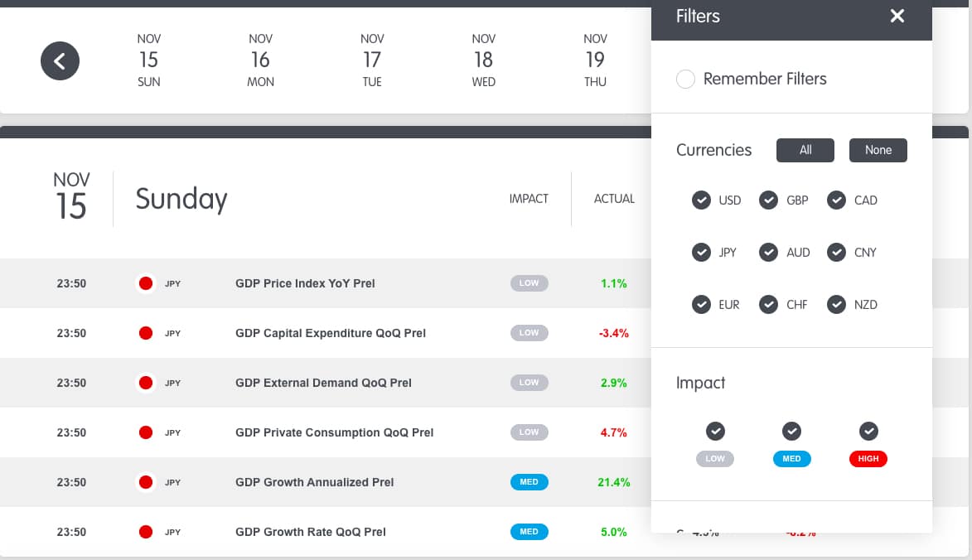
Task: Click None to clear all currency selections
Action: (x=878, y=150)
